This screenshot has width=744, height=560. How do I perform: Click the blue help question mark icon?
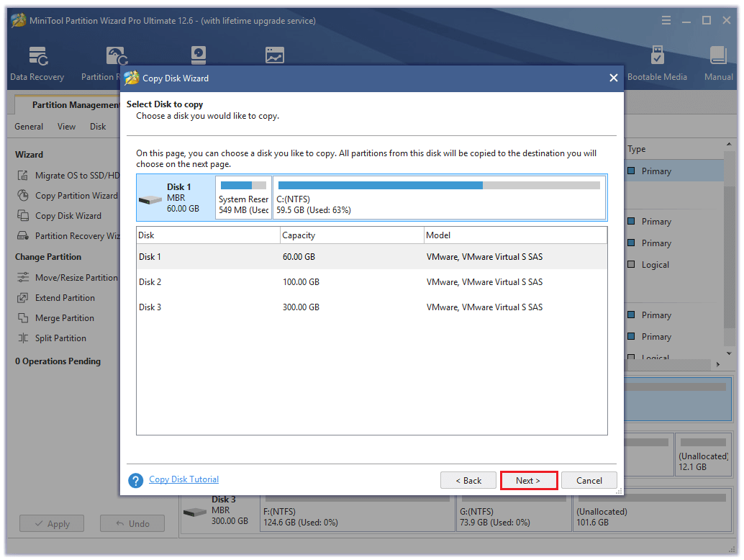(136, 481)
